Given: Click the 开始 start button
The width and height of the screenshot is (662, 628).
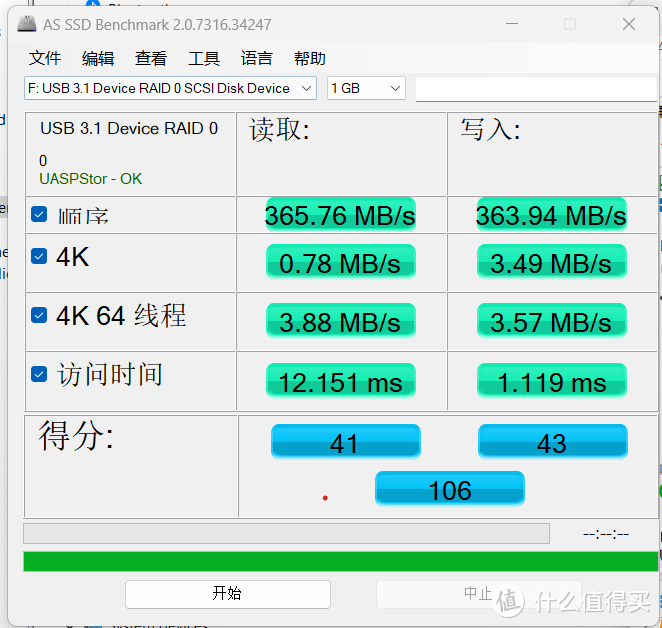Looking at the screenshot, I should point(228,593).
